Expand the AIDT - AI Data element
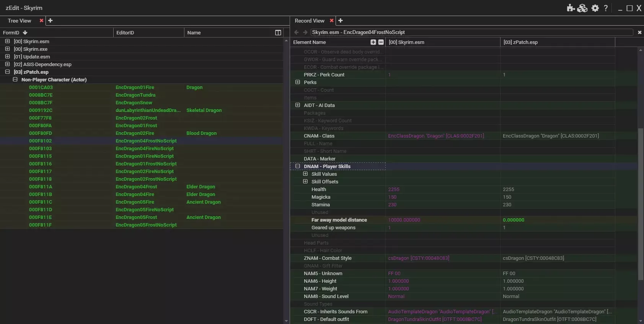The image size is (644, 324). 298,105
